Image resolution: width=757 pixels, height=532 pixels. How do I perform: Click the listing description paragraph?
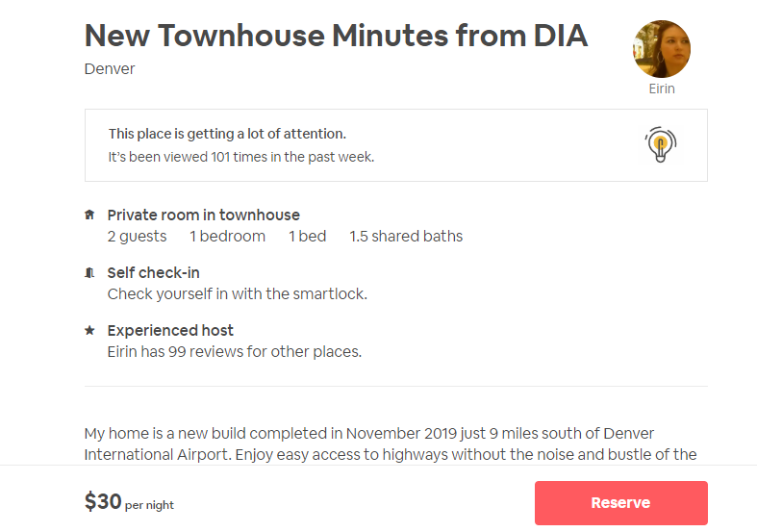coord(390,443)
